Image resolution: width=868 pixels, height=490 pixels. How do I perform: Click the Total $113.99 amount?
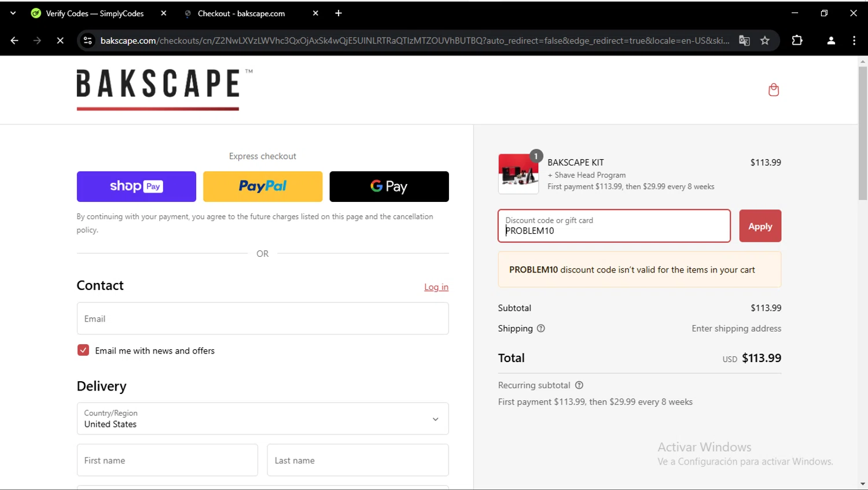762,358
